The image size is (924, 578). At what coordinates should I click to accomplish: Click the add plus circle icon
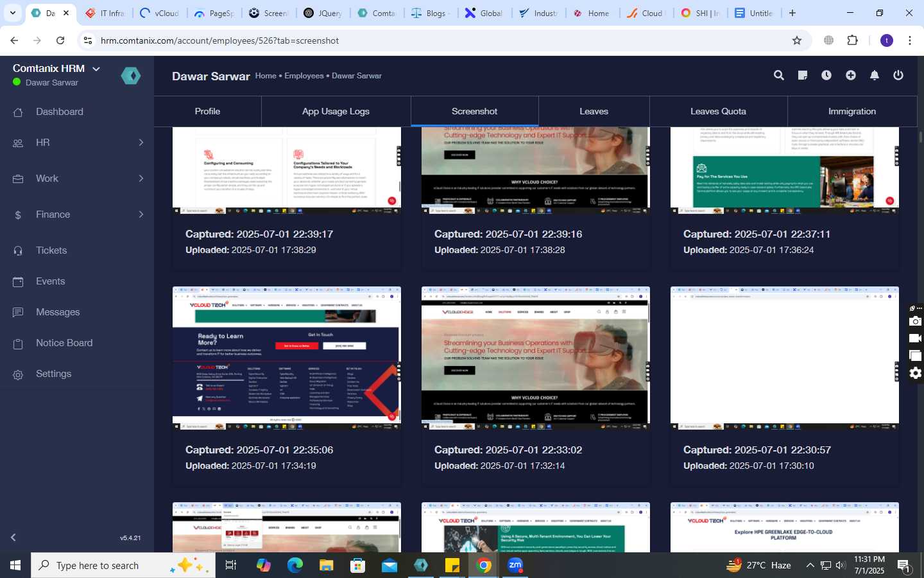(x=851, y=75)
